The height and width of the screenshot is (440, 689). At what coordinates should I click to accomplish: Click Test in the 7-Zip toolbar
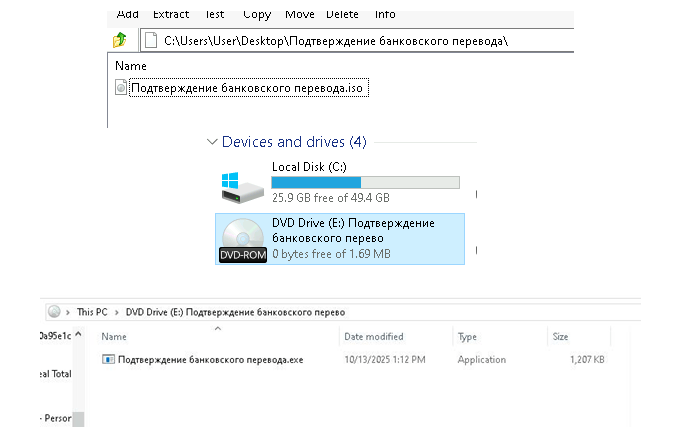(x=214, y=14)
